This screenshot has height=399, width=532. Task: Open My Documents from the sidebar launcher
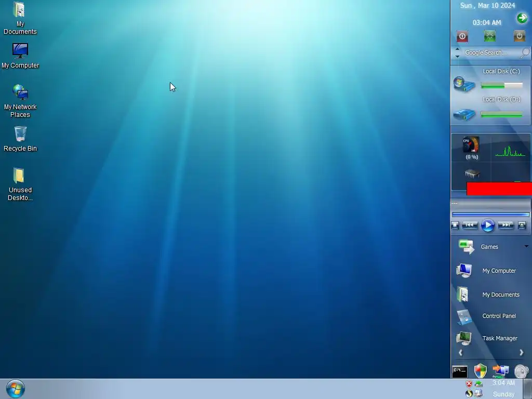[x=488, y=295]
